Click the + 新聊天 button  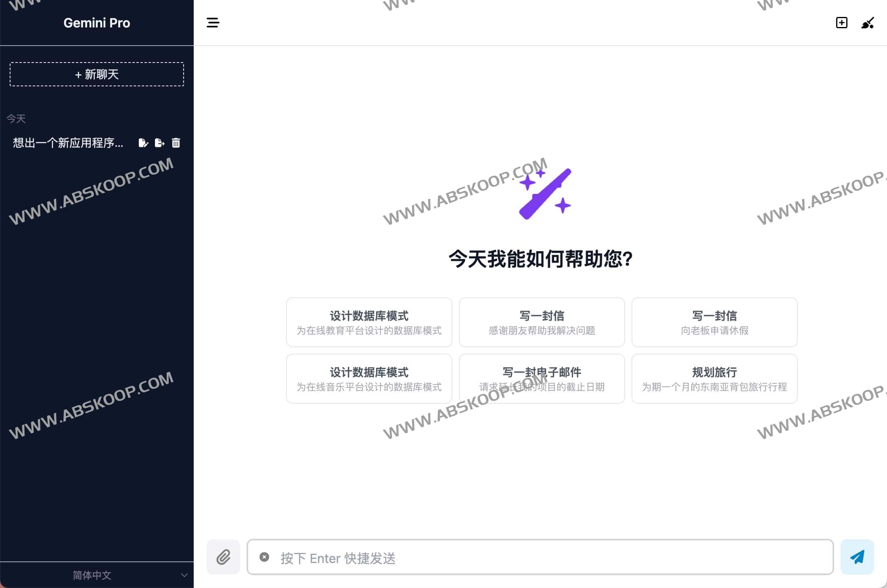pos(96,74)
